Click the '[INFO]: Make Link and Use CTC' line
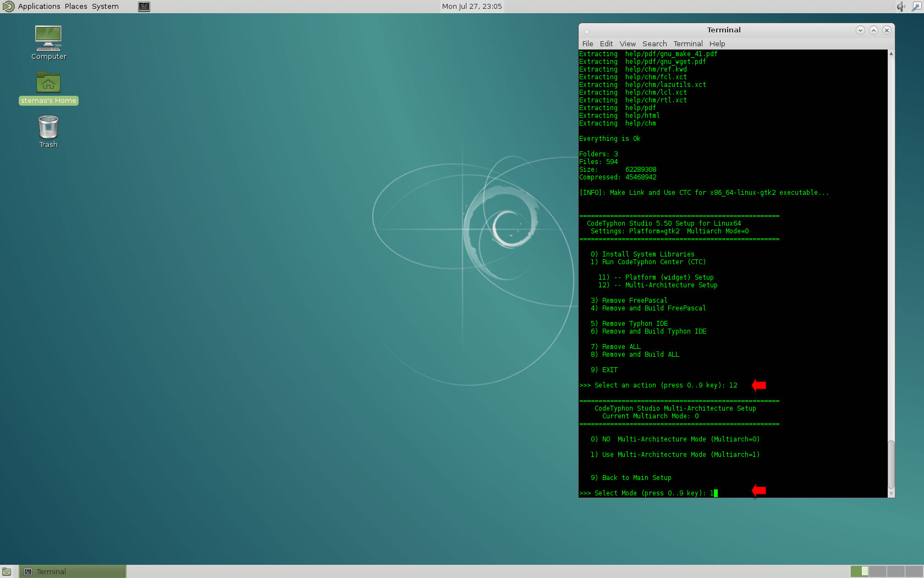This screenshot has width=924, height=578. coord(704,193)
